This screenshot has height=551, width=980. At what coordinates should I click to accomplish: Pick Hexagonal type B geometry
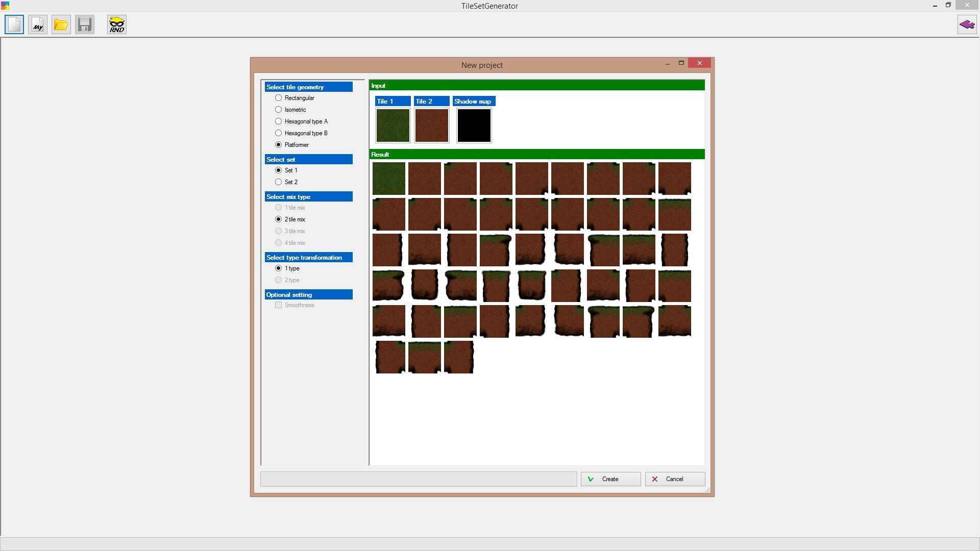[279, 133]
